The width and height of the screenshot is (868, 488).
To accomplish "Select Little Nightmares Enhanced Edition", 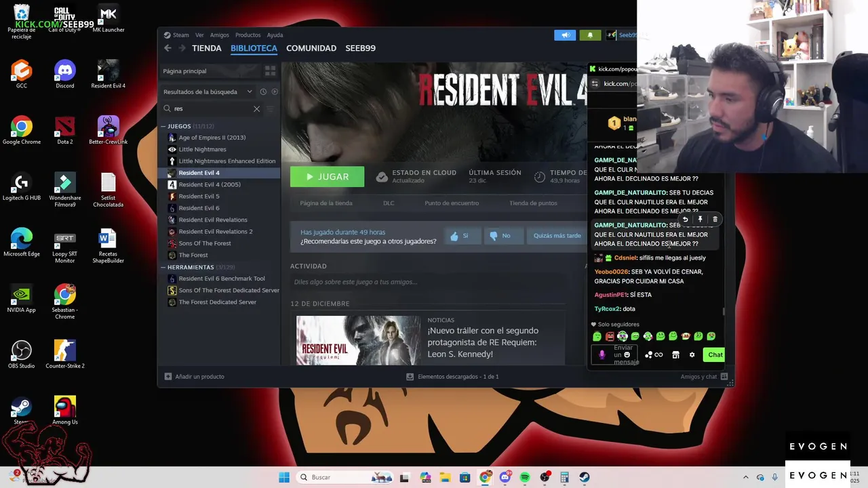I will [x=220, y=161].
